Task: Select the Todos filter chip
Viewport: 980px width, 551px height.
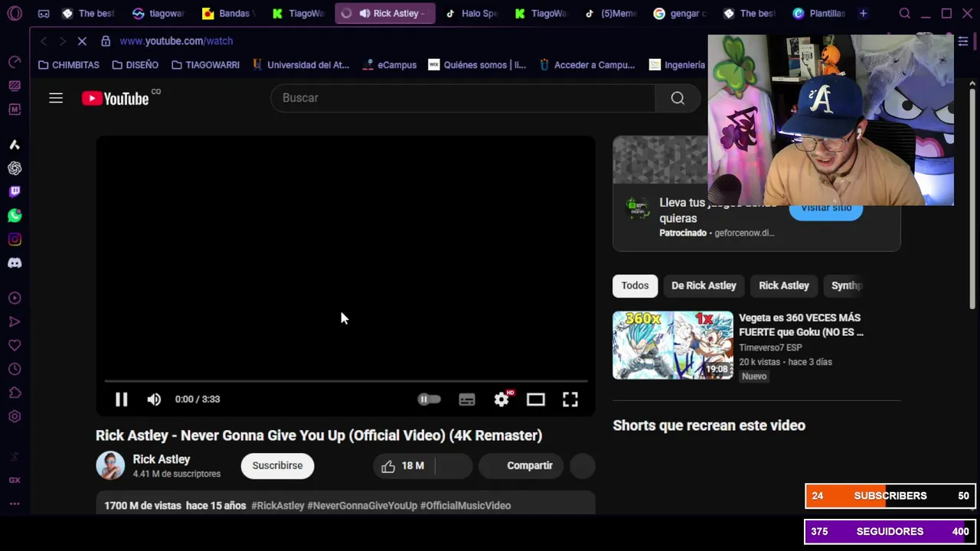Action: 635,285
